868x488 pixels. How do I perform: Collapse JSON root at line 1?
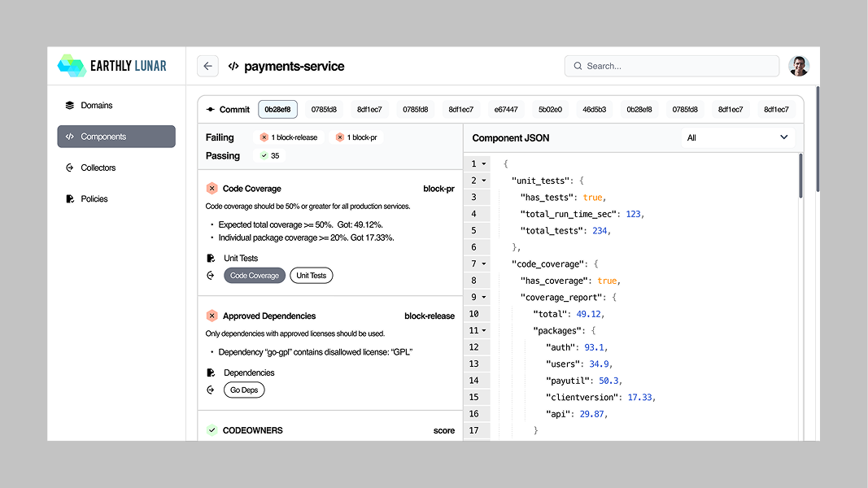(x=484, y=163)
